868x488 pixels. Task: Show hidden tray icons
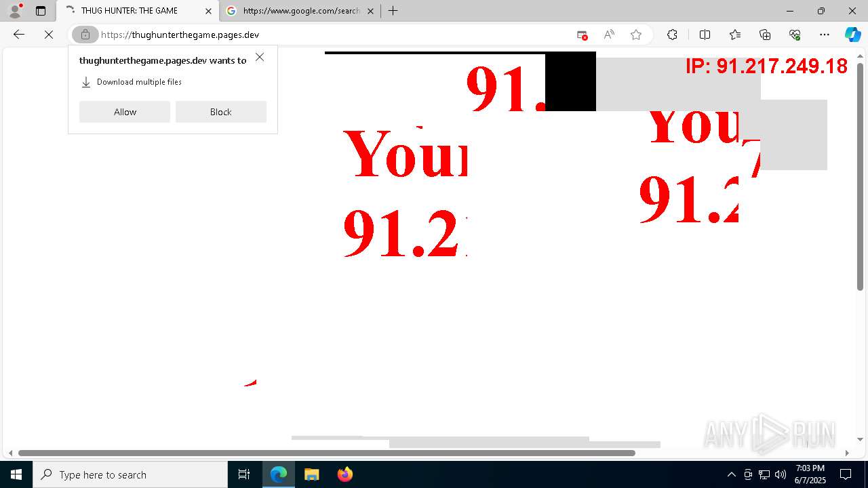731,474
